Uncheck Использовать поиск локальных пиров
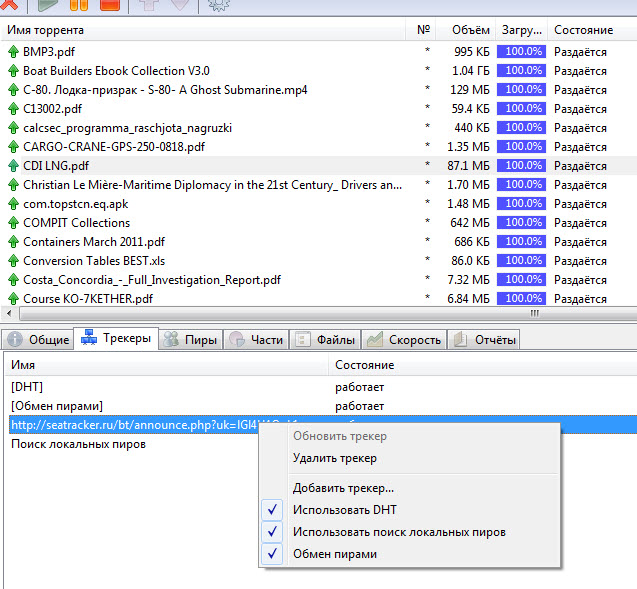 (x=398, y=532)
